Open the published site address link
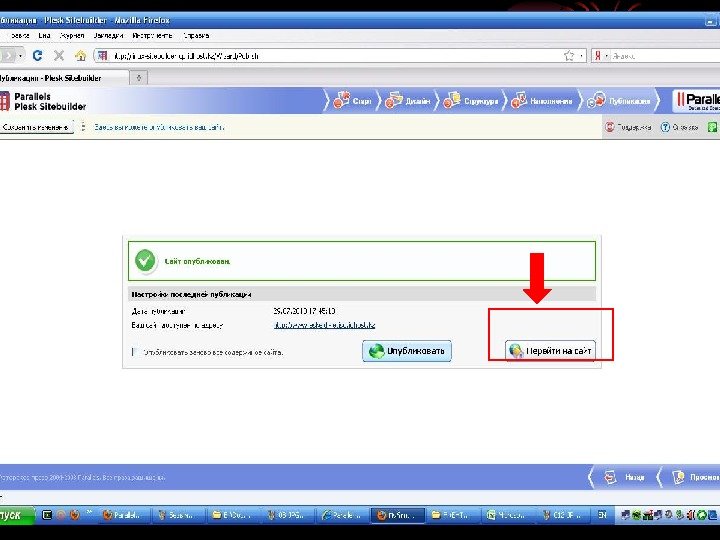 pyautogui.click(x=325, y=325)
